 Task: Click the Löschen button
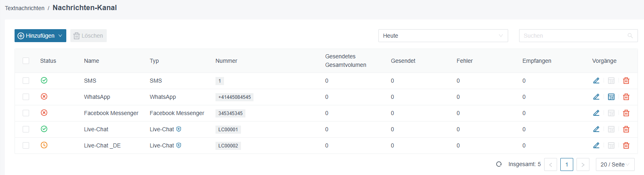89,36
